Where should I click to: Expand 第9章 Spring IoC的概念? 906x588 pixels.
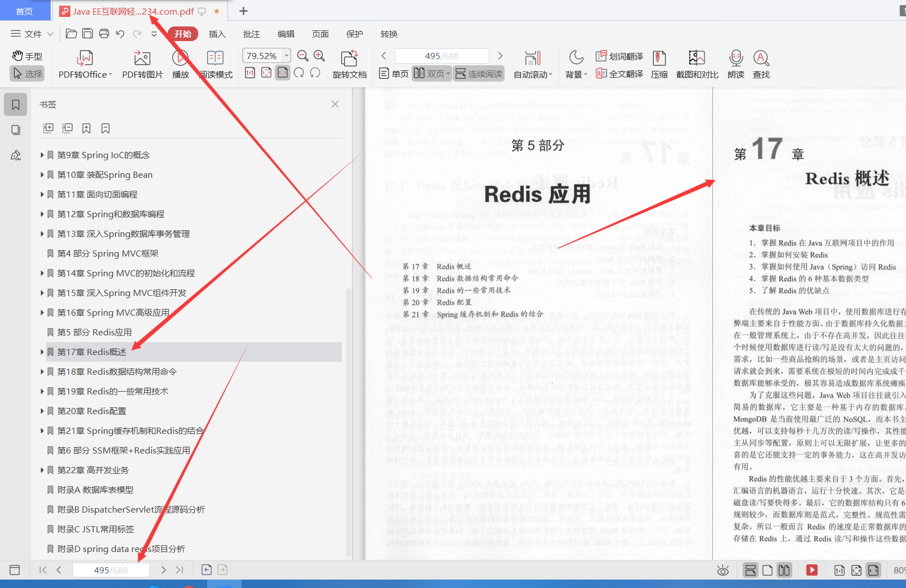(x=42, y=155)
